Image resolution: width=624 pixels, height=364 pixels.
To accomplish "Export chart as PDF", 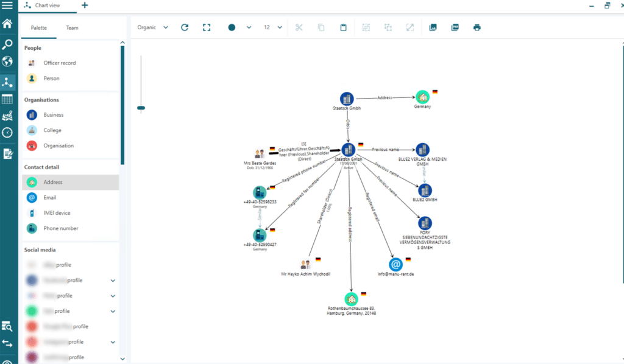I will point(455,27).
